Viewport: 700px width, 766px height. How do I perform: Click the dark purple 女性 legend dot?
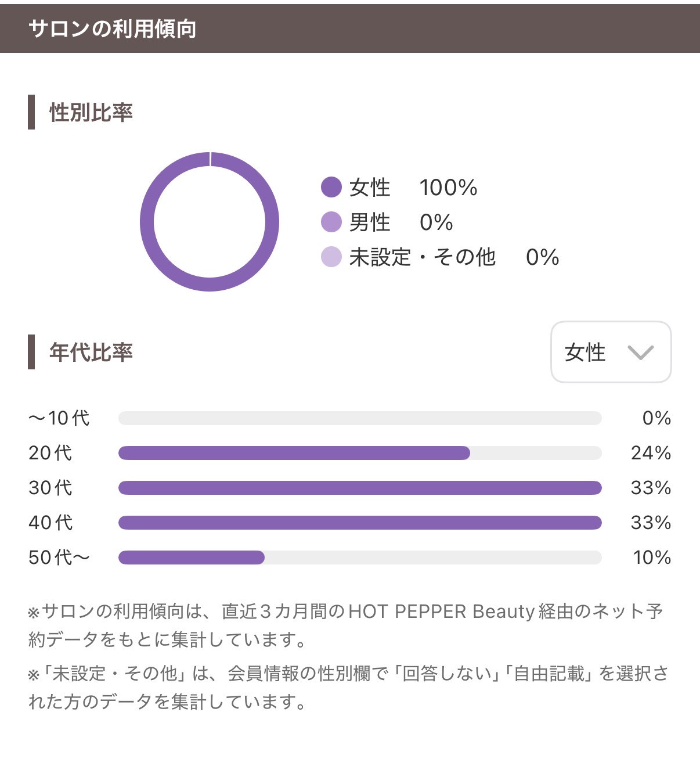click(x=331, y=188)
